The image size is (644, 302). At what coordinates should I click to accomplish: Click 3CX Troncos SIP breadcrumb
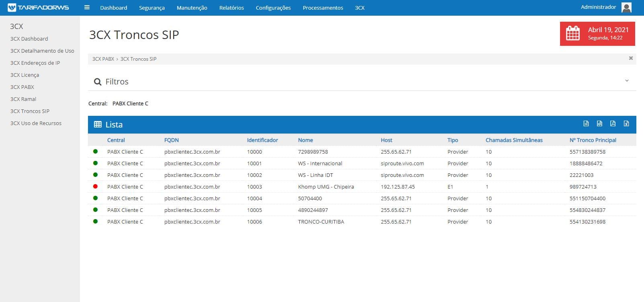[139, 59]
